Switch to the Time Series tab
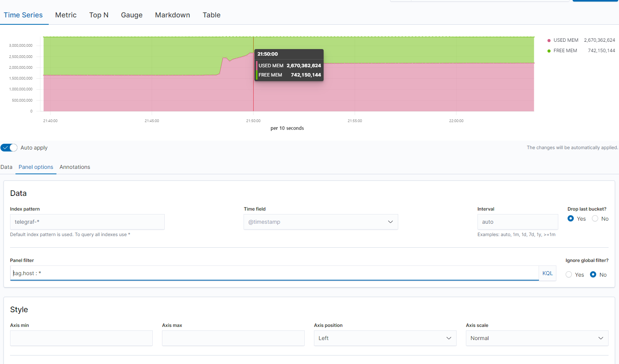The height and width of the screenshot is (364, 619). 23,15
